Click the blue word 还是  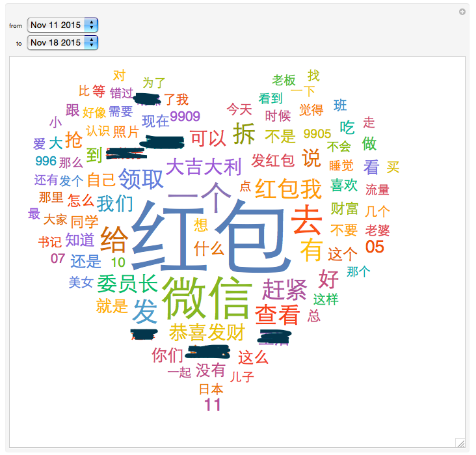[x=86, y=261]
